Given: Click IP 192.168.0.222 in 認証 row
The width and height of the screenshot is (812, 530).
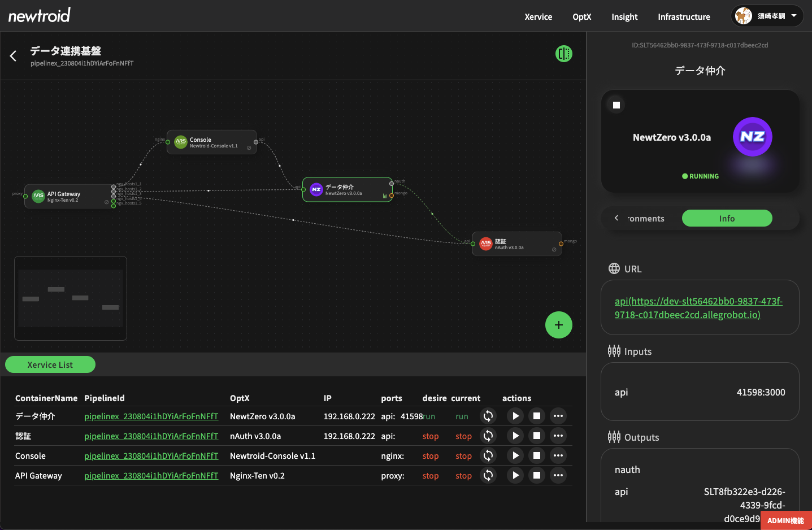Looking at the screenshot, I should pos(349,436).
